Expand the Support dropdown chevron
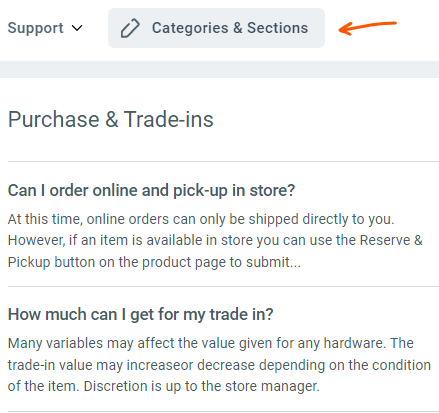 click(77, 28)
